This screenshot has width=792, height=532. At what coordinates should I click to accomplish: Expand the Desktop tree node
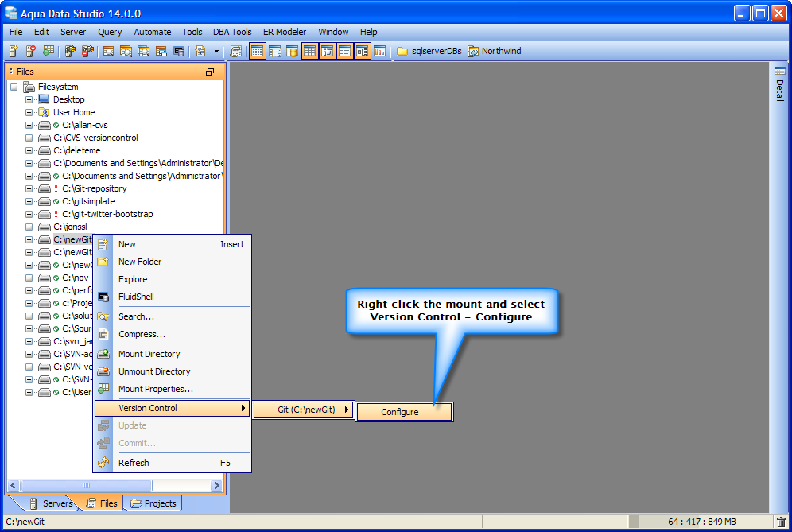pyautogui.click(x=29, y=99)
